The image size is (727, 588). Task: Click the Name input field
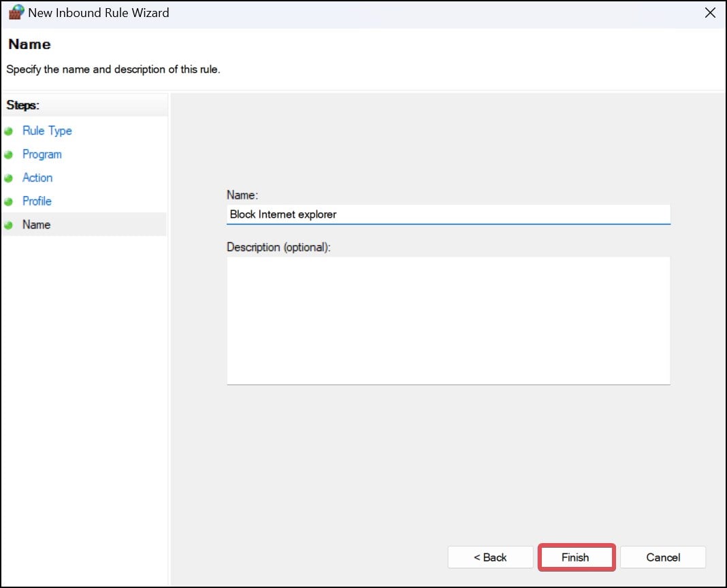click(449, 214)
